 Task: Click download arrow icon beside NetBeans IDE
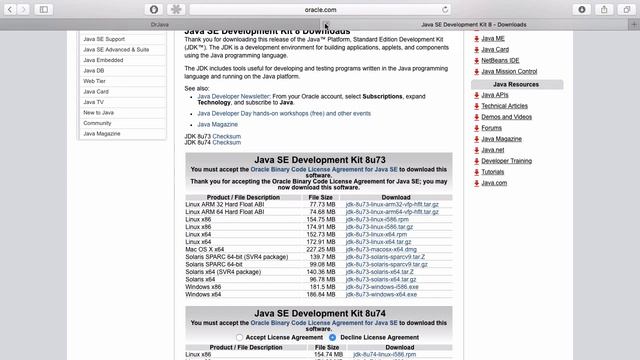pos(476,61)
